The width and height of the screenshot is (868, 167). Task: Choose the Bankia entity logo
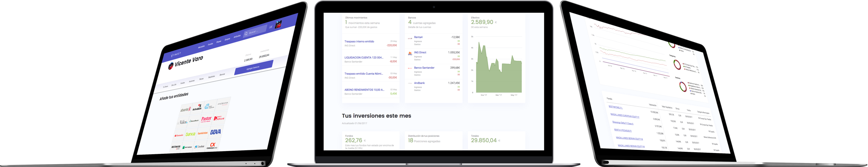click(191, 134)
